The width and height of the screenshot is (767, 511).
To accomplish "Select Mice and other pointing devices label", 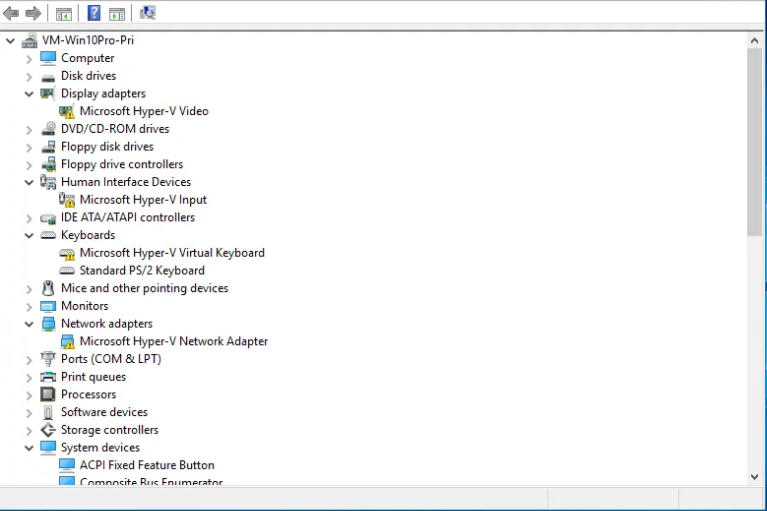I will click(145, 288).
